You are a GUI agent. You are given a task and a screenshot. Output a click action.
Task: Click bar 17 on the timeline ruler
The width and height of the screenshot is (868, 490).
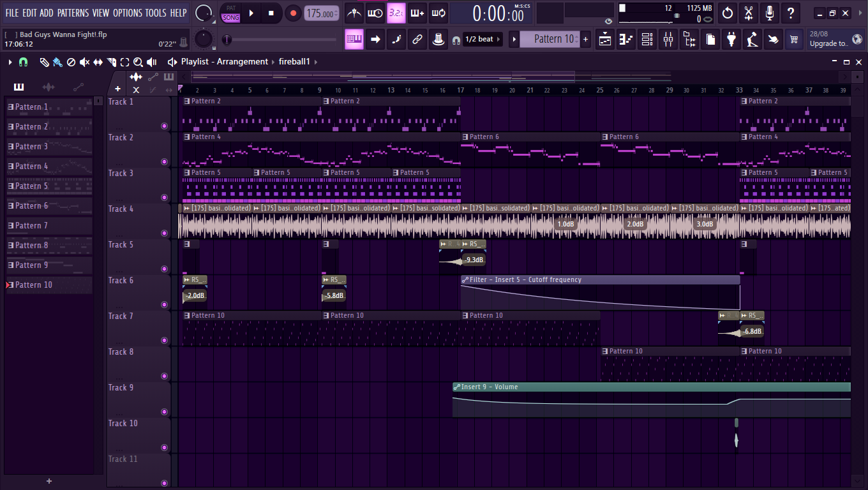coord(460,90)
